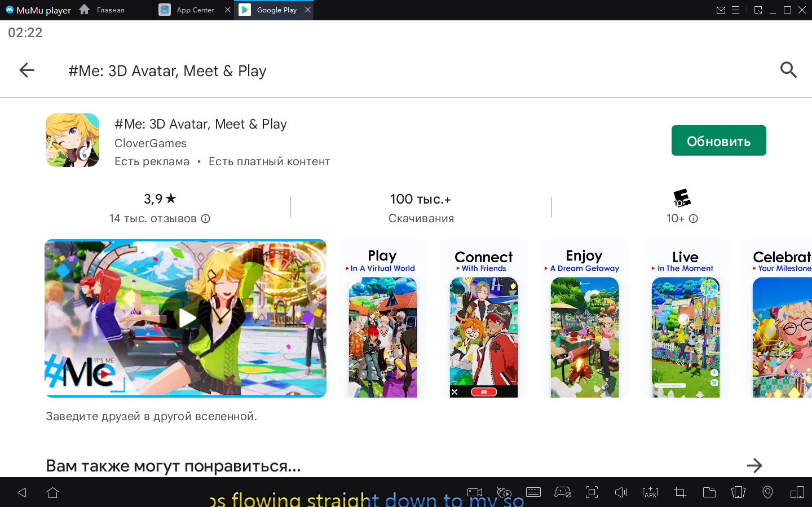Click the install APK icon
812x507 pixels.
(650, 492)
